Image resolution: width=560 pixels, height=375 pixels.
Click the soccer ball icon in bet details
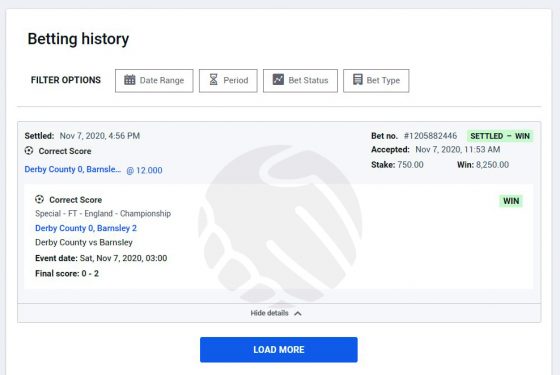click(40, 199)
